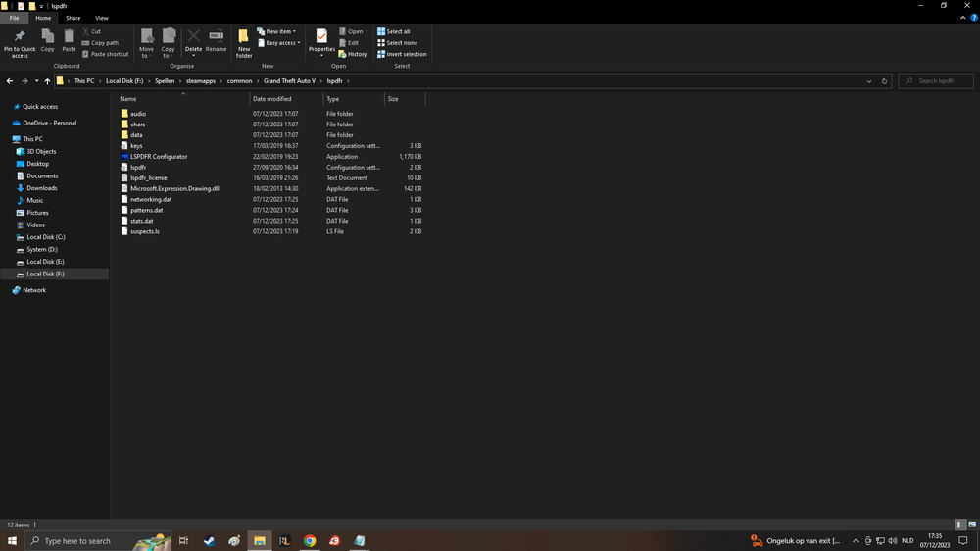Create a New folder from ribbon
Viewport: 980px width, 551px height.
click(244, 43)
